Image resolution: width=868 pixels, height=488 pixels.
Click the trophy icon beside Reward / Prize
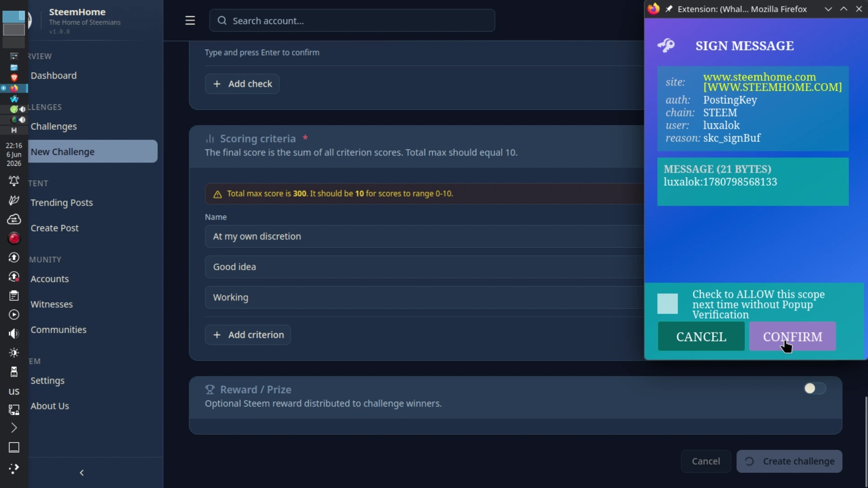pyautogui.click(x=210, y=389)
